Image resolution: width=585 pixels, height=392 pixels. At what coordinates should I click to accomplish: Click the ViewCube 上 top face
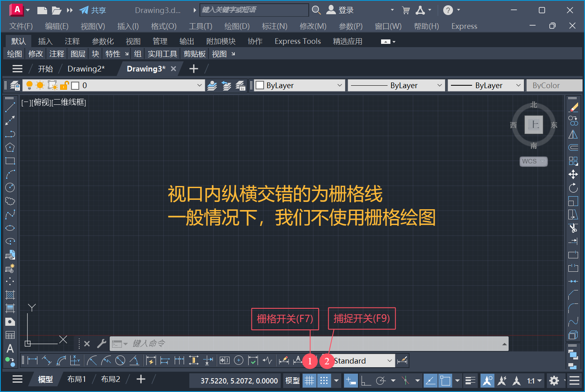[534, 125]
